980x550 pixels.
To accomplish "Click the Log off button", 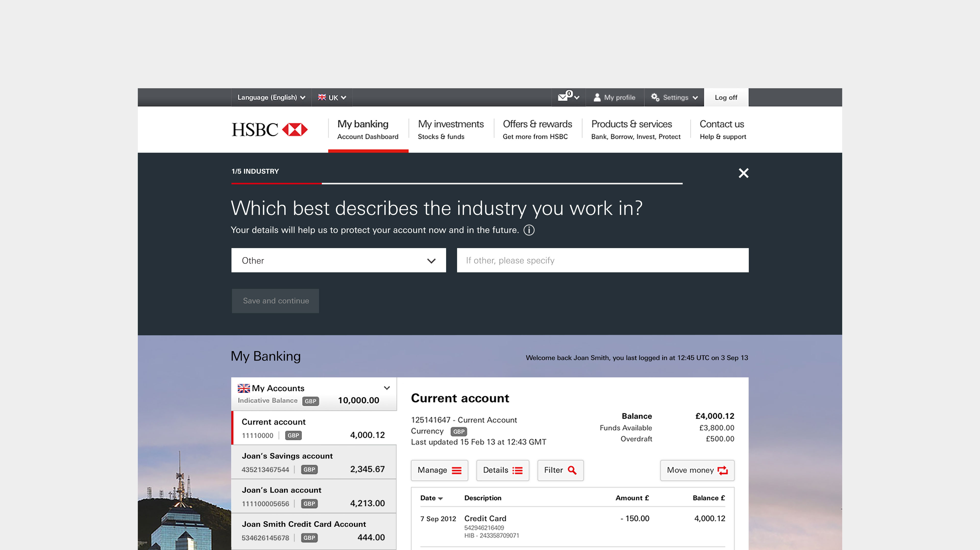I will [x=726, y=97].
